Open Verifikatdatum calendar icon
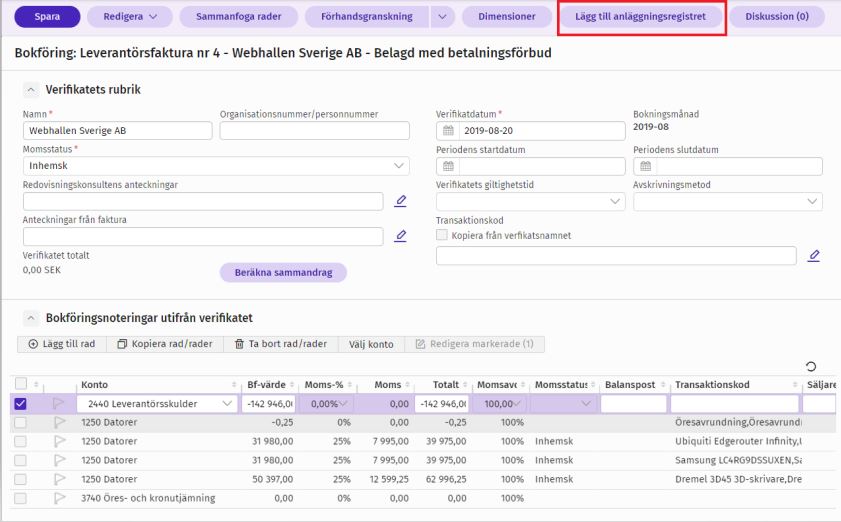This screenshot has width=841, height=522. tap(448, 130)
